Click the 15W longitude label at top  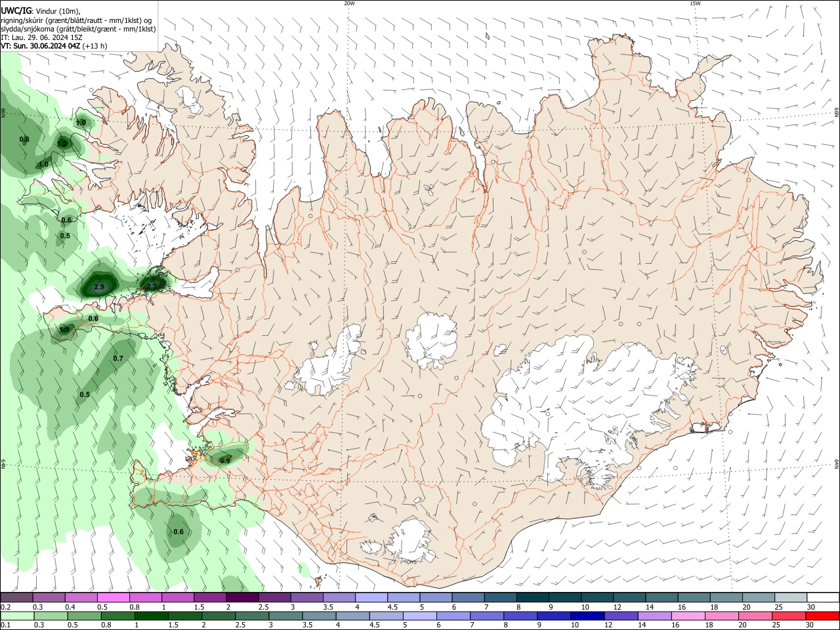click(x=695, y=3)
